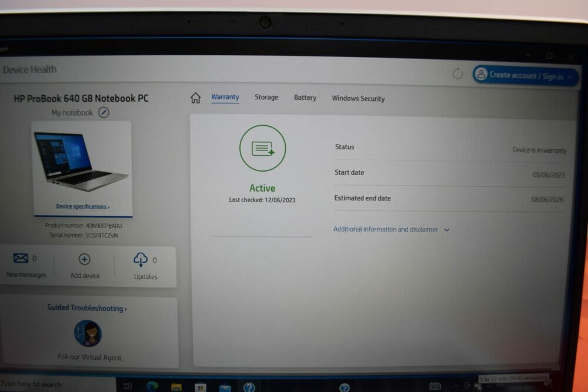Expand Additional information and disclaimer
This screenshot has height=392, width=588.
click(392, 229)
